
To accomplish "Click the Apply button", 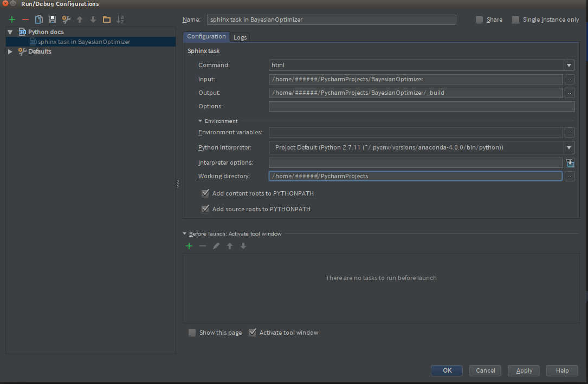I will tap(523, 370).
